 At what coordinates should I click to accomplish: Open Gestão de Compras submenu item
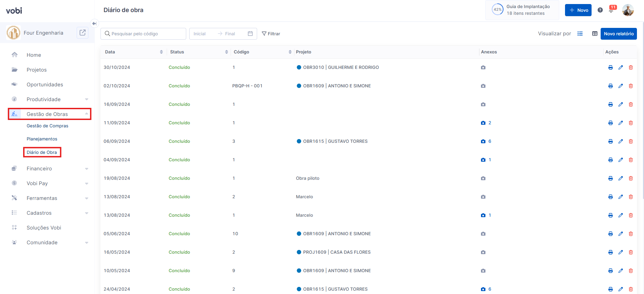(47, 126)
